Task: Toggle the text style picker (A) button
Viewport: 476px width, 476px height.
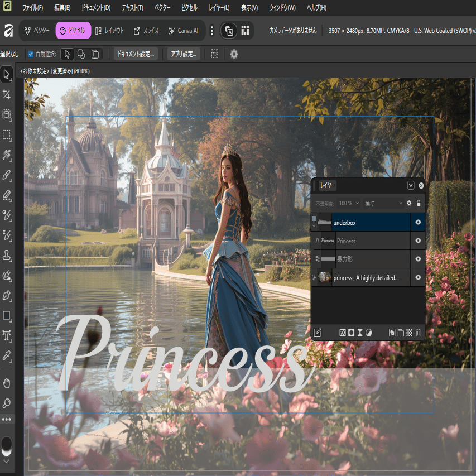Action: click(229, 30)
